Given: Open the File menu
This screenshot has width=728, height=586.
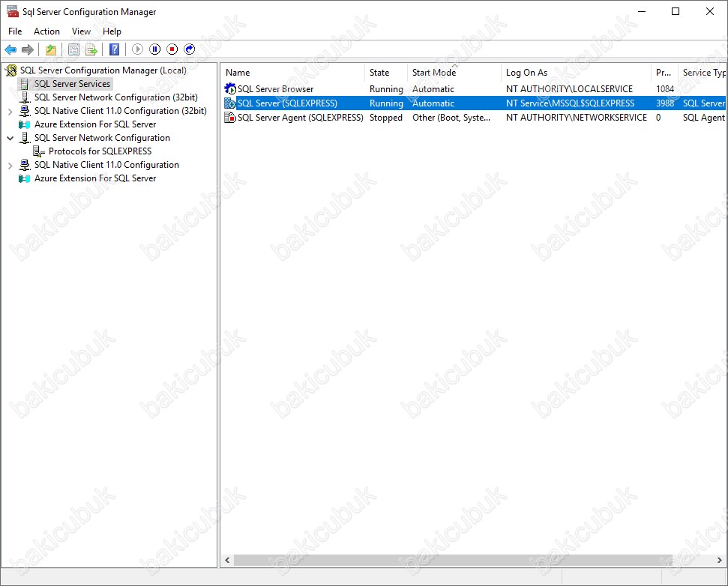Looking at the screenshot, I should pos(15,31).
